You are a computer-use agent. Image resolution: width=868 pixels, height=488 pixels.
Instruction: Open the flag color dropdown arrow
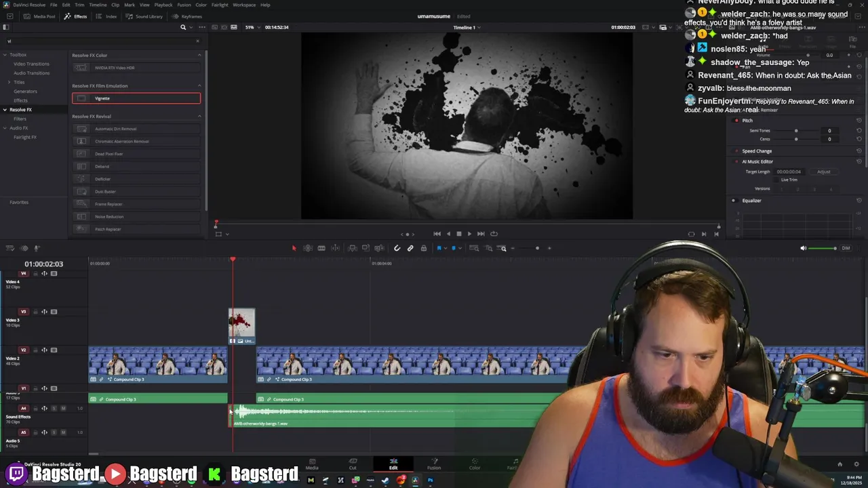[445, 248]
